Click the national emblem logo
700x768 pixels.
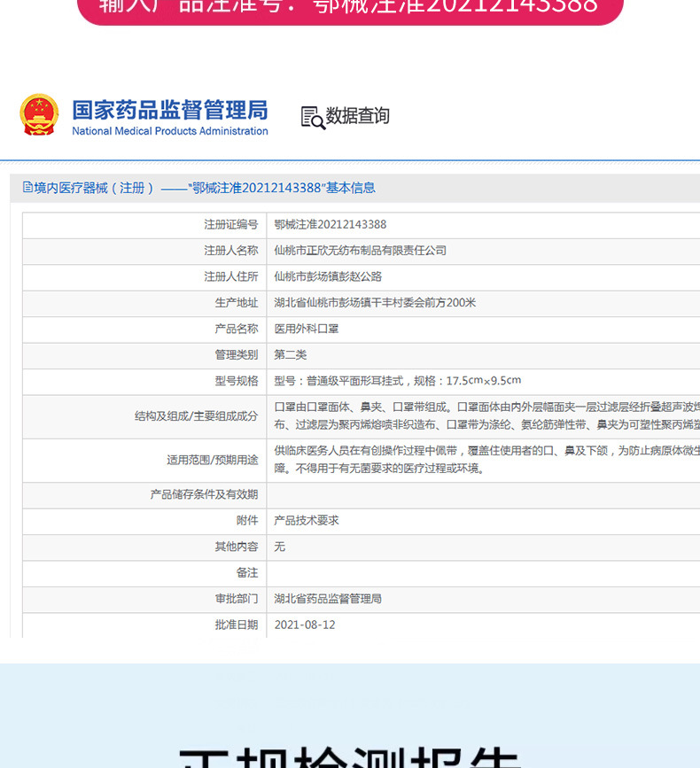point(39,115)
